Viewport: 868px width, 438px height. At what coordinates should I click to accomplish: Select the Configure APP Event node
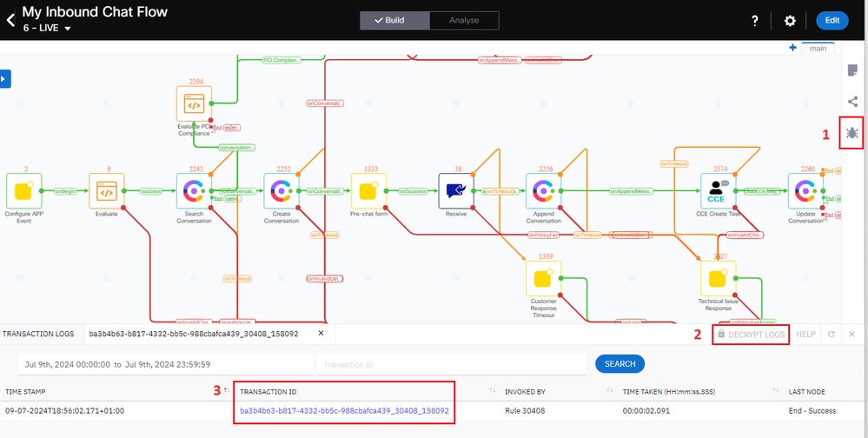(23, 191)
